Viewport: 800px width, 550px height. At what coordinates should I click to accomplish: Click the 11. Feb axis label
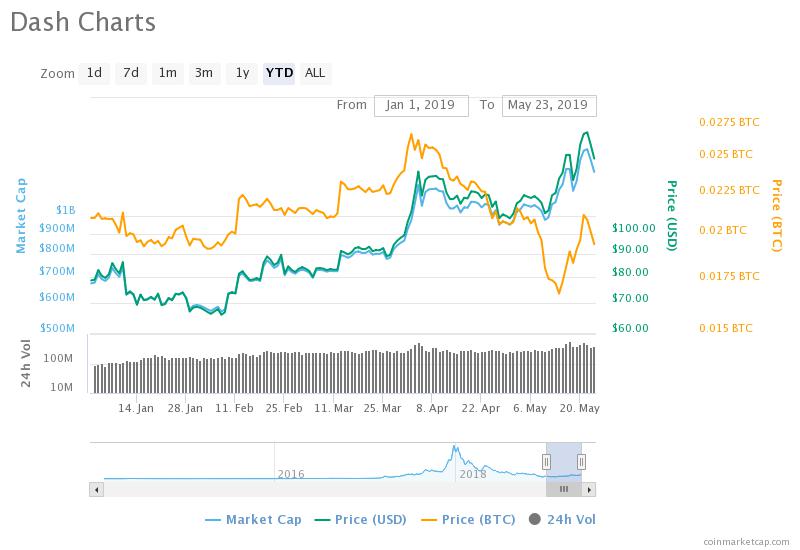point(234,408)
